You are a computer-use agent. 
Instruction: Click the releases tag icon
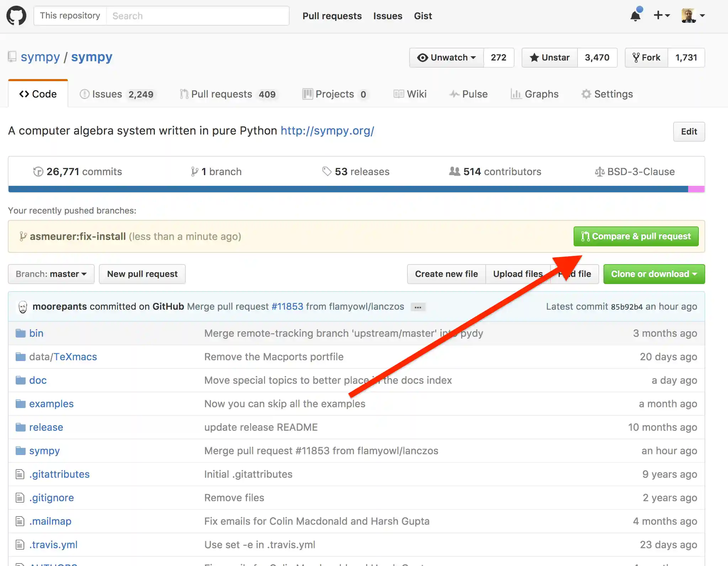(x=327, y=172)
